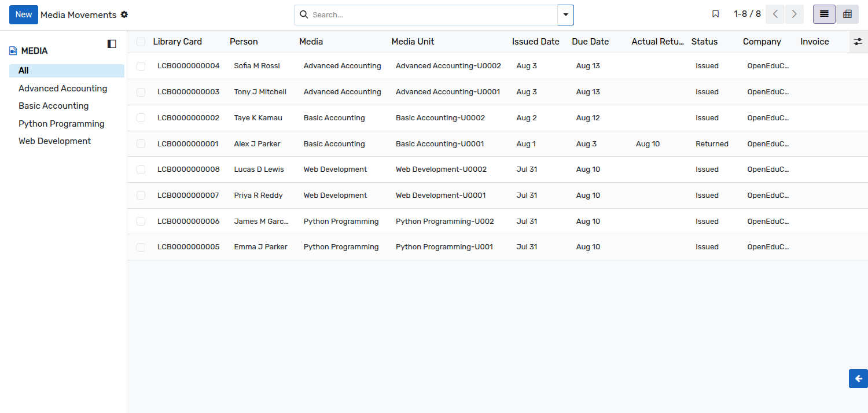This screenshot has height=413, width=868.
Task: Tick the checkbox for Taye K Kamau row
Action: tap(141, 118)
